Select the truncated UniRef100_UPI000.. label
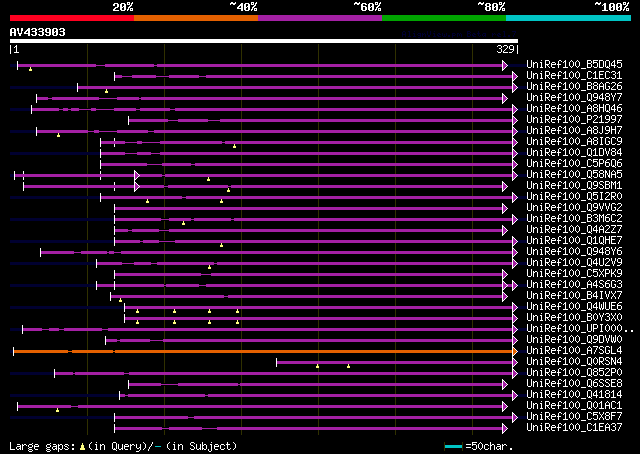Screen dimensions: 640x454 pyautogui.click(x=580, y=329)
